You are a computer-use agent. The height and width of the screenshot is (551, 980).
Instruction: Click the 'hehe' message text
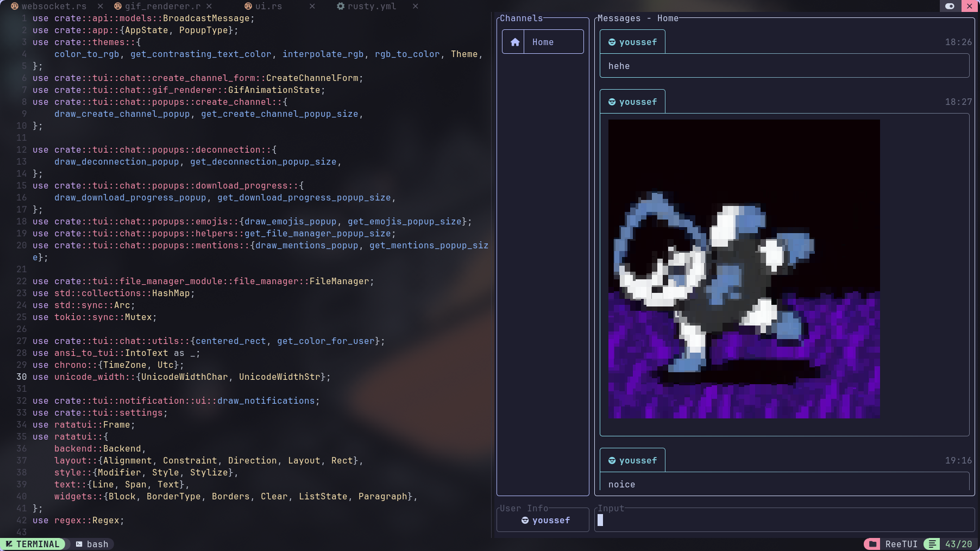(x=619, y=66)
